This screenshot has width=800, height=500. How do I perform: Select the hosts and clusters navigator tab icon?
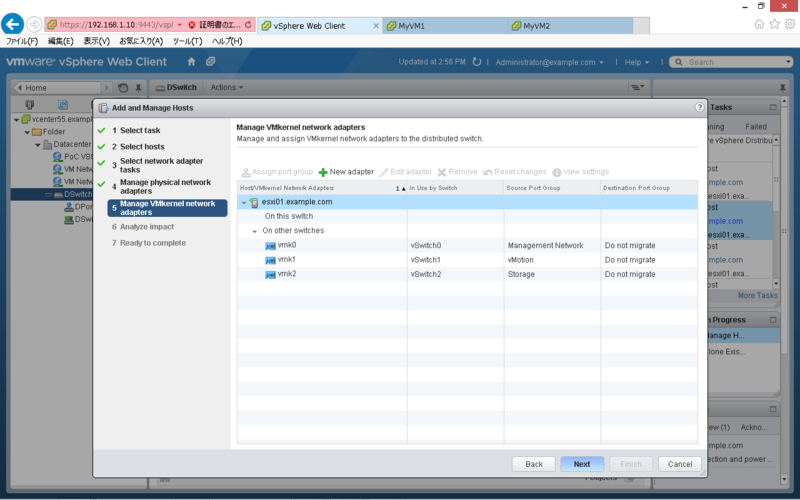pos(30,105)
